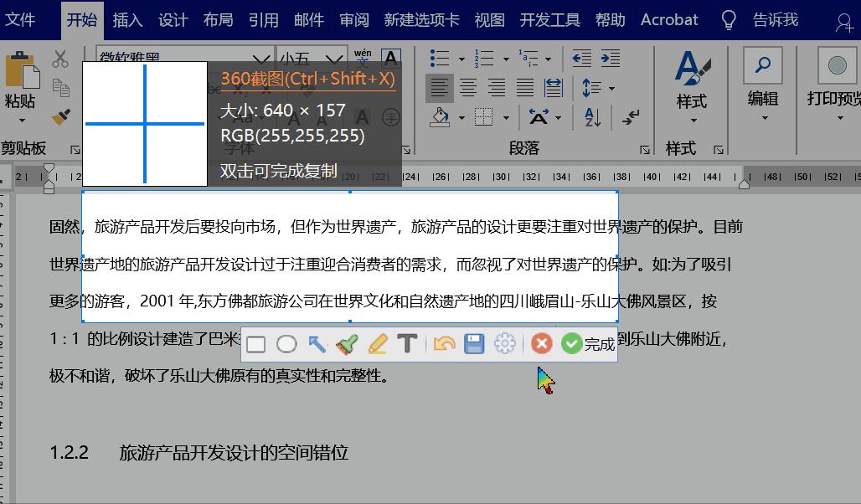Screen dimensions: 861x504
Task: Select the text annotation tool
Action: click(406, 343)
